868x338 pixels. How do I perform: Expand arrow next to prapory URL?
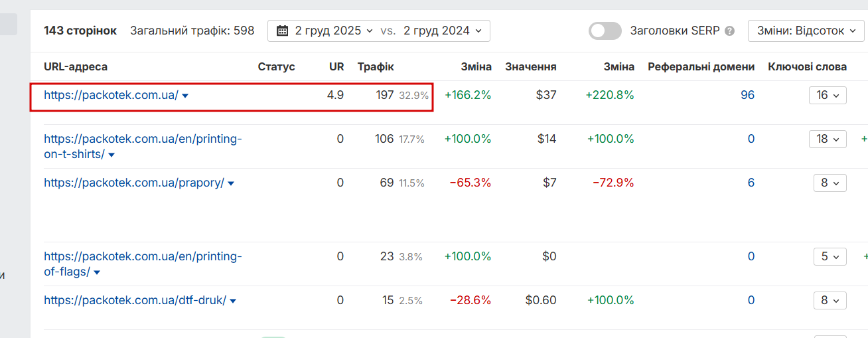pos(231,183)
